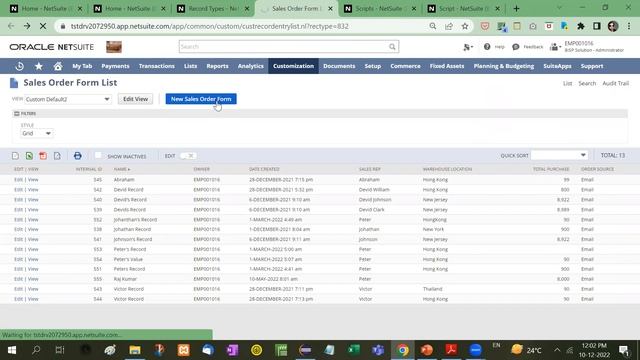The width and height of the screenshot is (640, 360).
Task: Click Edit View button
Action: (136, 99)
